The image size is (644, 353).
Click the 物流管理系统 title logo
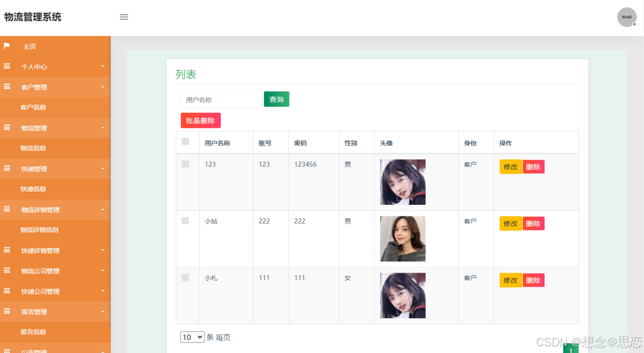[x=33, y=17]
